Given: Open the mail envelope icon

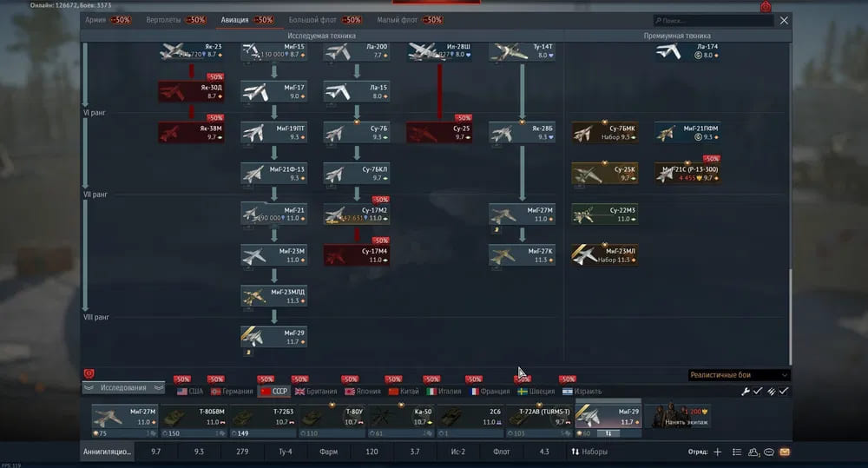Looking at the screenshot, I should tap(784, 452).
